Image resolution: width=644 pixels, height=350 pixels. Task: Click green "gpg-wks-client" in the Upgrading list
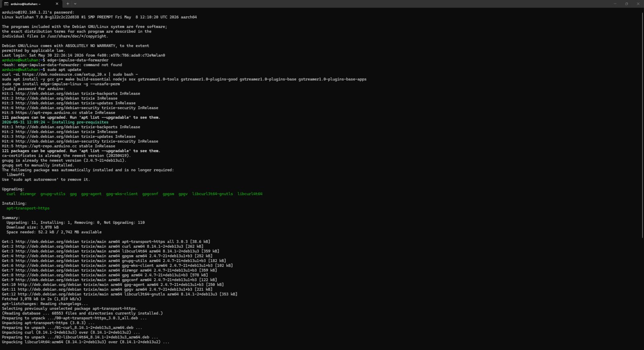coord(122,194)
